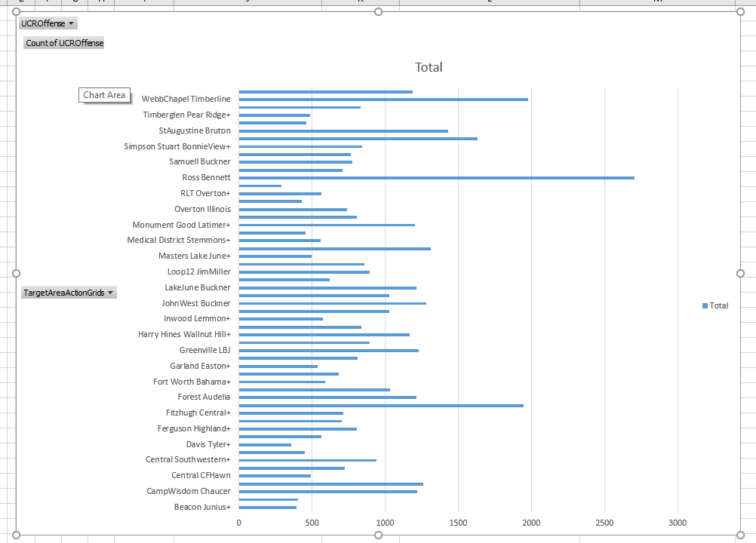The image size is (756, 543).
Task: Click the JohnWest Buckner axis label
Action: [x=195, y=303]
